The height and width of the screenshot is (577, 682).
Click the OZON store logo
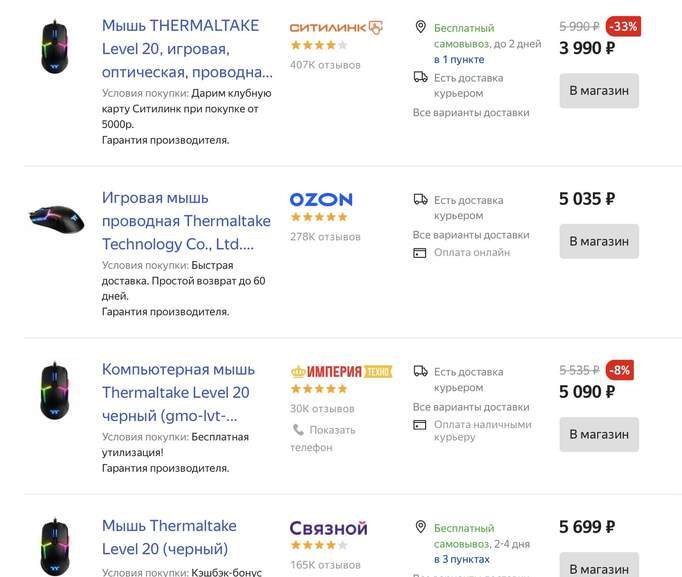pos(321,199)
